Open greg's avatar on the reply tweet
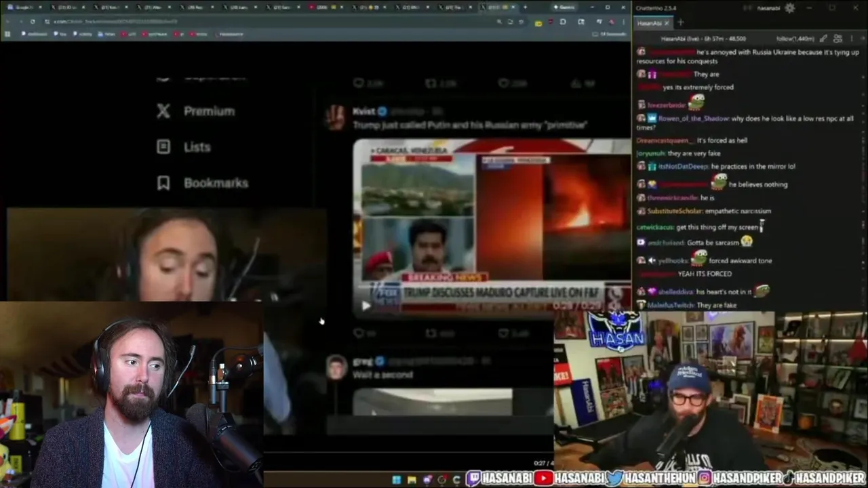Viewport: 868px width, 488px height. [x=336, y=367]
